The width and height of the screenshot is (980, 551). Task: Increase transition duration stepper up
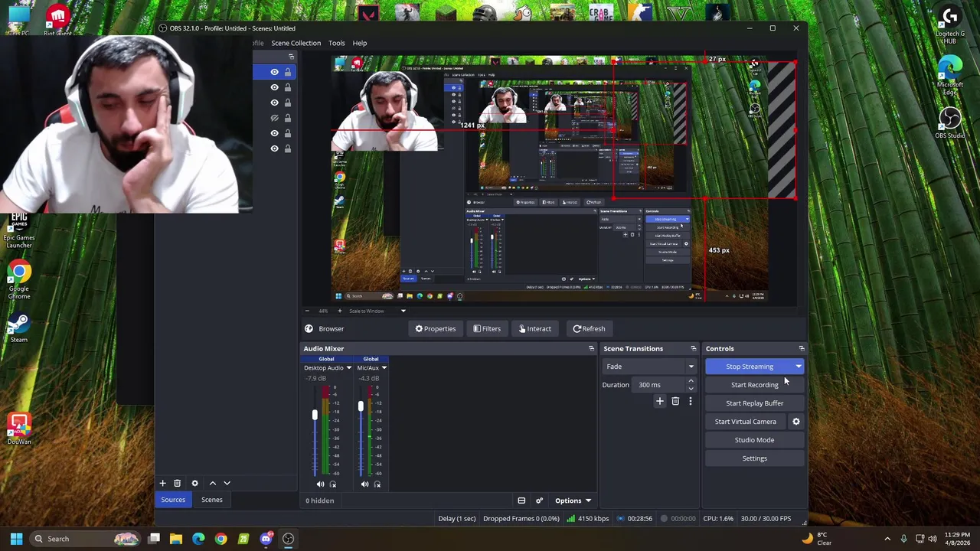tap(691, 381)
